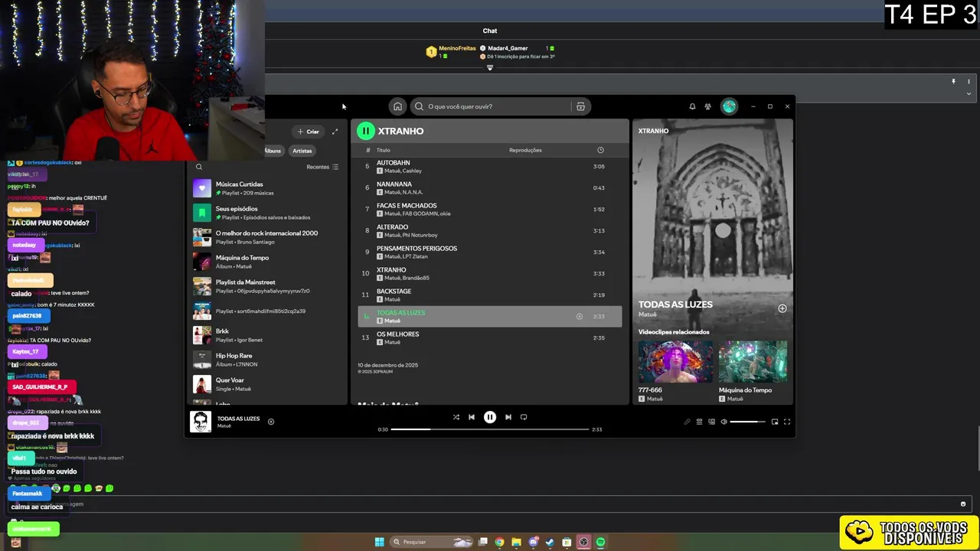Filter library by Artistas
This screenshot has width=980, height=551.
(x=302, y=151)
